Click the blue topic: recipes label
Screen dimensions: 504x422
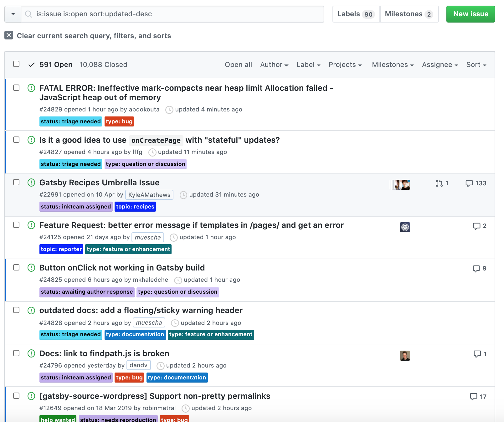click(135, 207)
